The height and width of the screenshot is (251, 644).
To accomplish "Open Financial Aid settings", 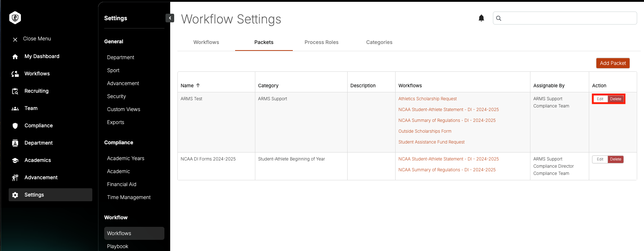I will tap(122, 184).
